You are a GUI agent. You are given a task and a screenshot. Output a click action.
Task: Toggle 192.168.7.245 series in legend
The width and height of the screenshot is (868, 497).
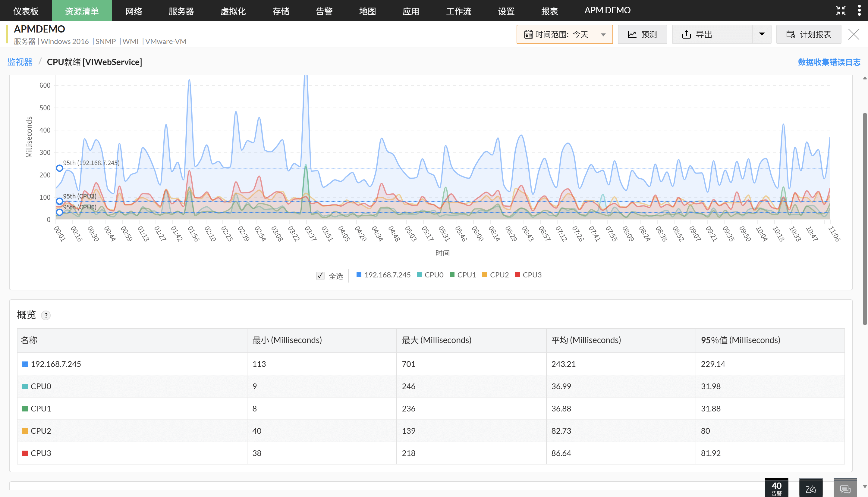coord(383,275)
